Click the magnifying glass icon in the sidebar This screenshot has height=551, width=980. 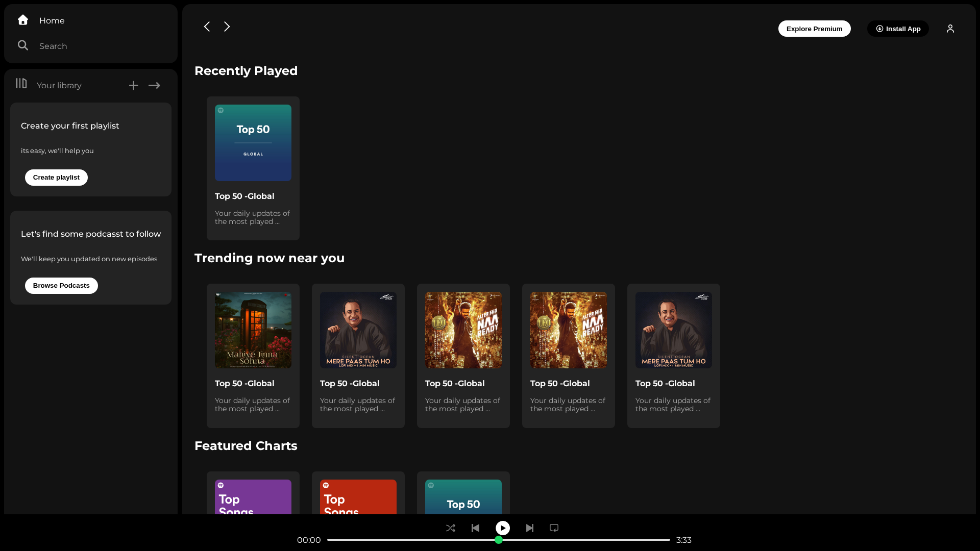point(23,45)
